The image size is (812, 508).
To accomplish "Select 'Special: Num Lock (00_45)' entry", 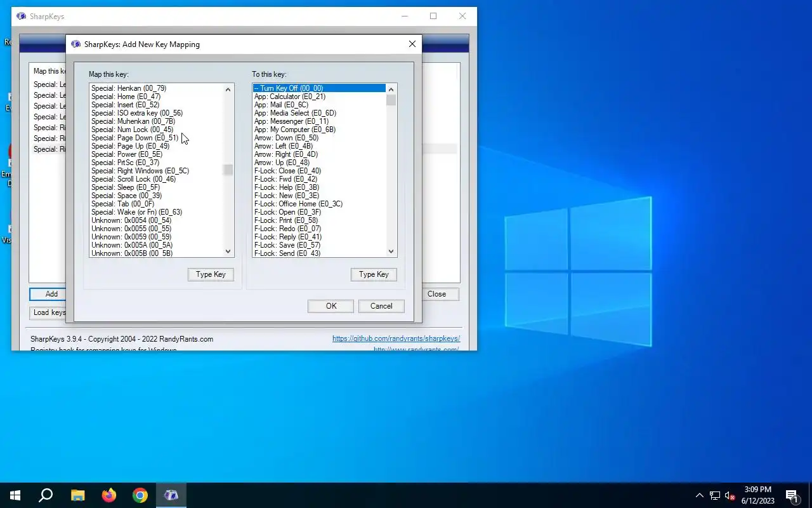I will click(x=156, y=130).
